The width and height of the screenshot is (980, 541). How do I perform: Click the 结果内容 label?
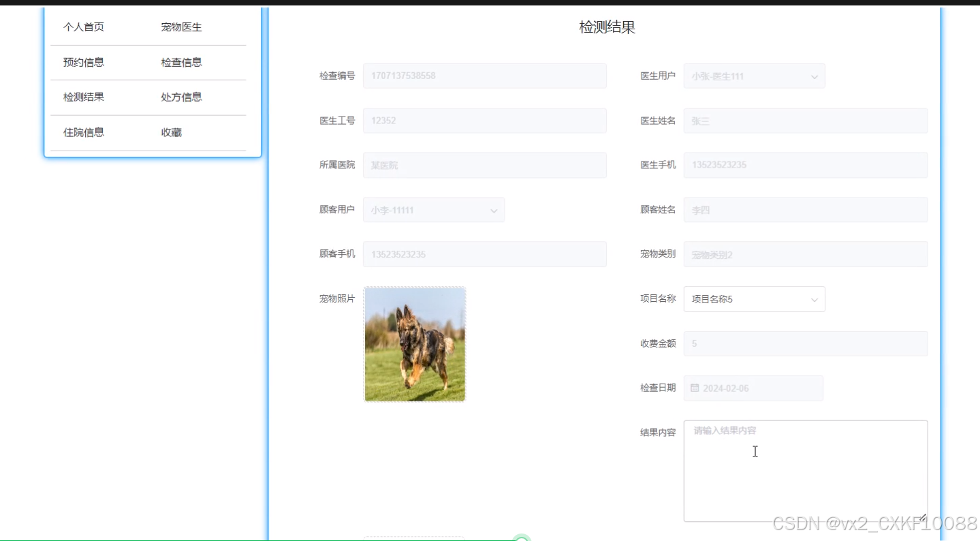(x=658, y=433)
